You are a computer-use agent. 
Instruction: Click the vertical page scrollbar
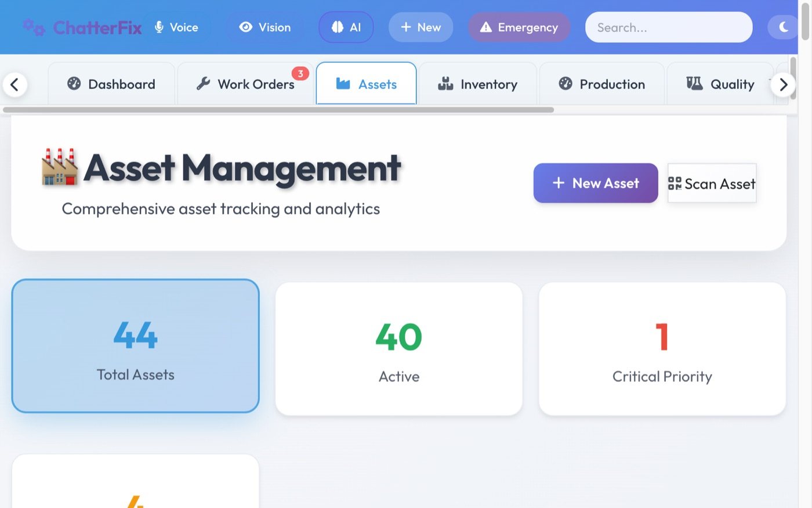[x=805, y=22]
